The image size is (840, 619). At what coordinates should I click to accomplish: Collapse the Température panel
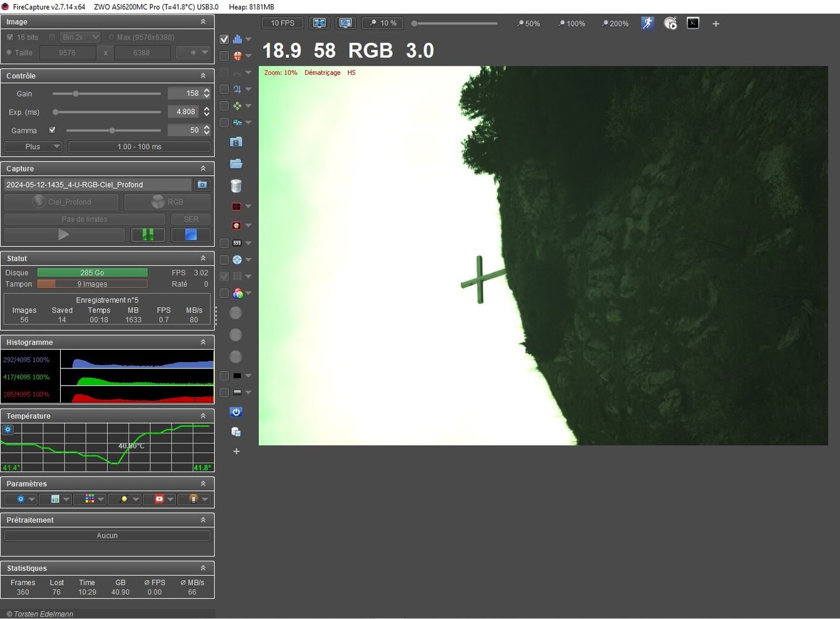click(x=203, y=416)
